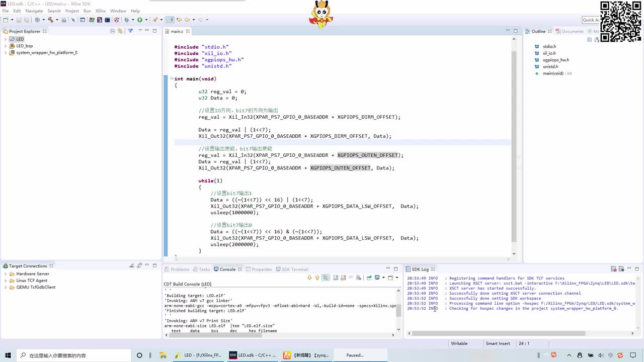
Task: Click the Quick Access search field
Action: coord(590,20)
